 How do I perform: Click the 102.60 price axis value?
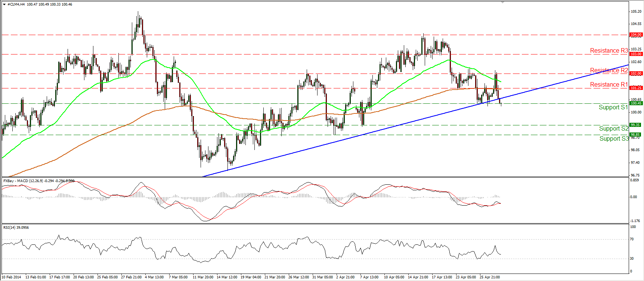point(636,62)
